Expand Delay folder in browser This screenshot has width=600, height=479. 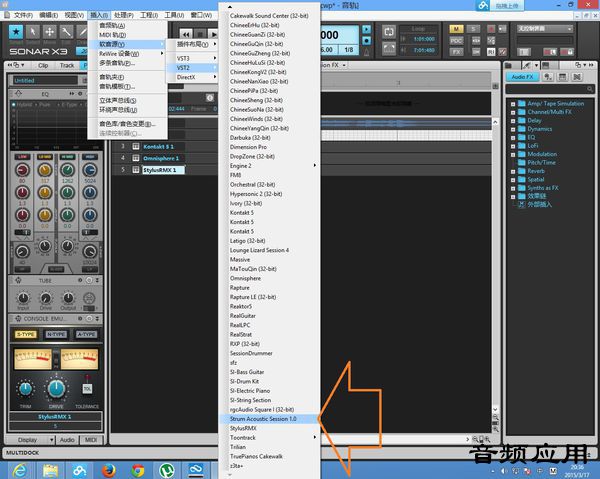point(513,121)
